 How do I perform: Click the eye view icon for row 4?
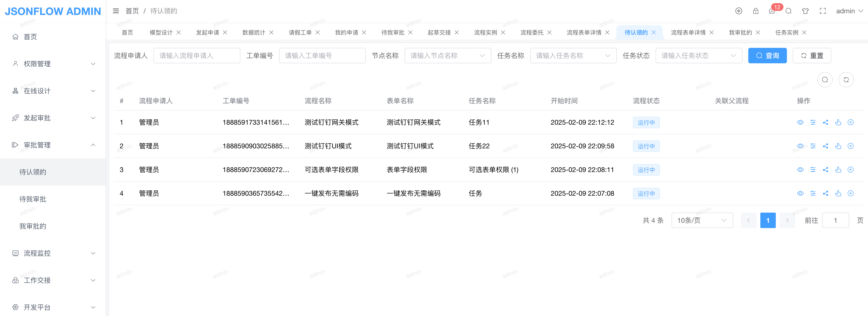coord(800,193)
